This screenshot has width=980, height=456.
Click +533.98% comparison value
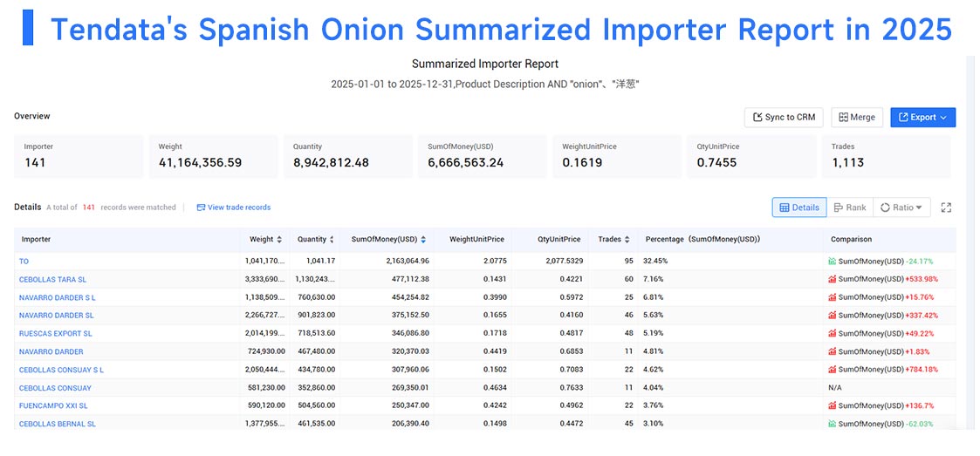(x=922, y=279)
